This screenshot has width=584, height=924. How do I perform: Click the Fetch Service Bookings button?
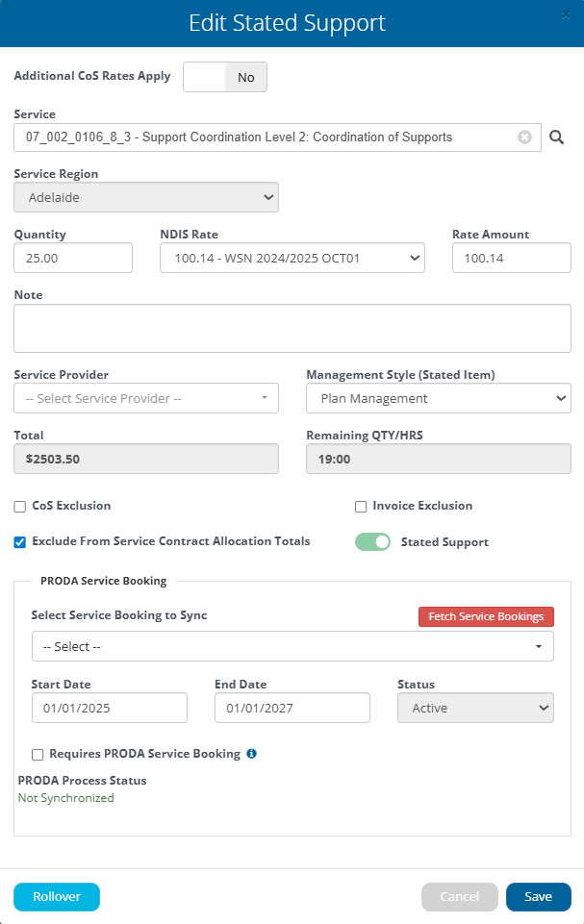coord(486,616)
